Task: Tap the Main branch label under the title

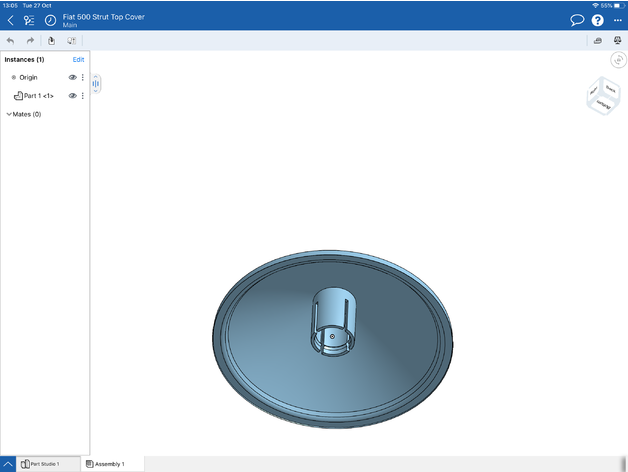Action: (x=69, y=25)
